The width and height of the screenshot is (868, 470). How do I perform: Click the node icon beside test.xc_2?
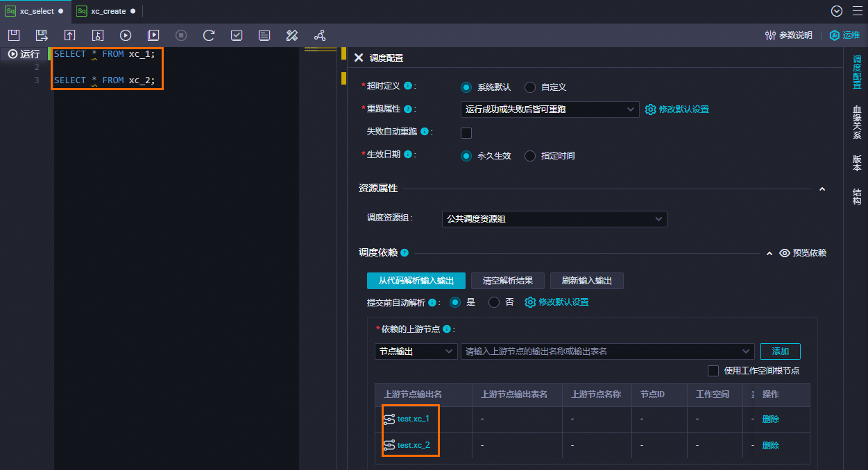point(389,445)
